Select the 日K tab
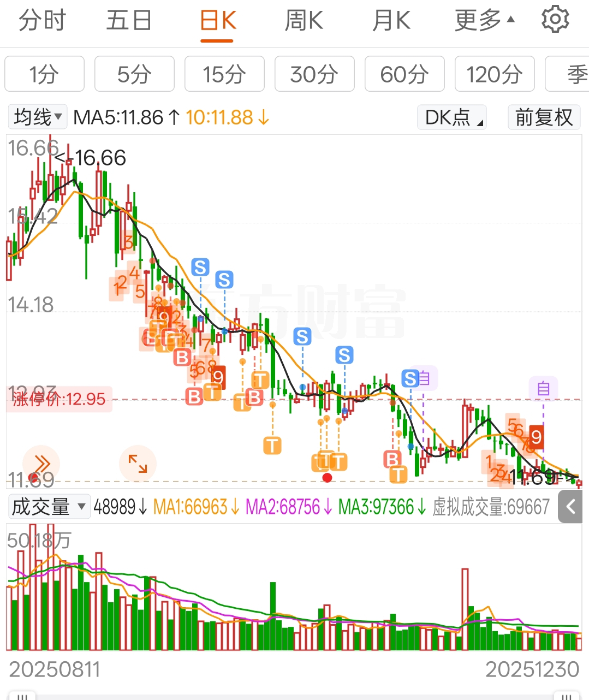589x700 pixels. click(x=217, y=21)
